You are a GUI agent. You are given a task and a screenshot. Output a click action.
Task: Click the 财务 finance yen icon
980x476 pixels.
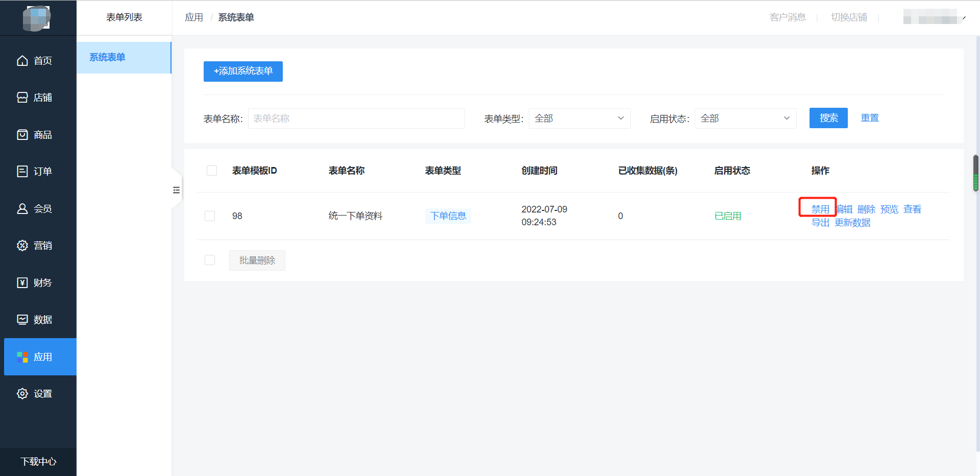[x=22, y=283]
